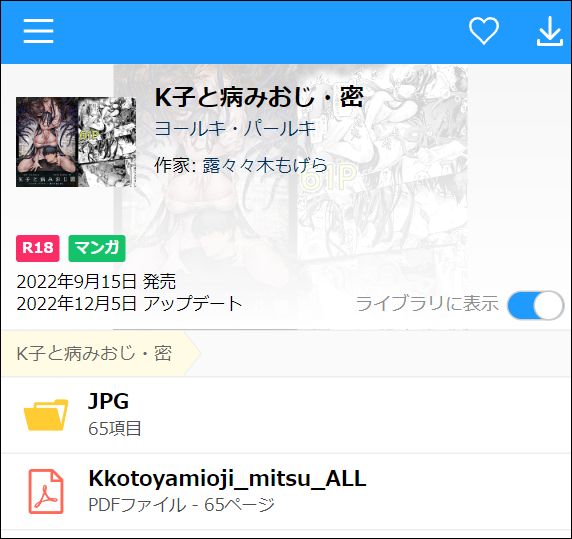572x539 pixels.
Task: Open the JPG folder row label
Action: pos(108,401)
